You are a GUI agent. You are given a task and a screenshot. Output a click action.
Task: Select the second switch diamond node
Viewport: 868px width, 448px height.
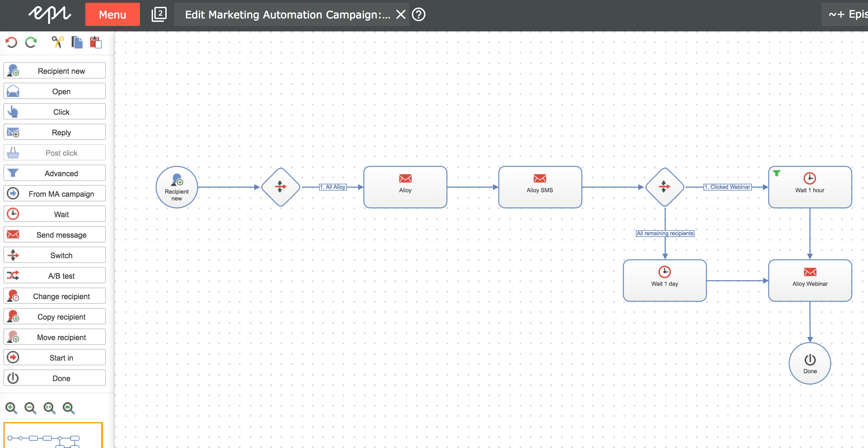pos(665,187)
